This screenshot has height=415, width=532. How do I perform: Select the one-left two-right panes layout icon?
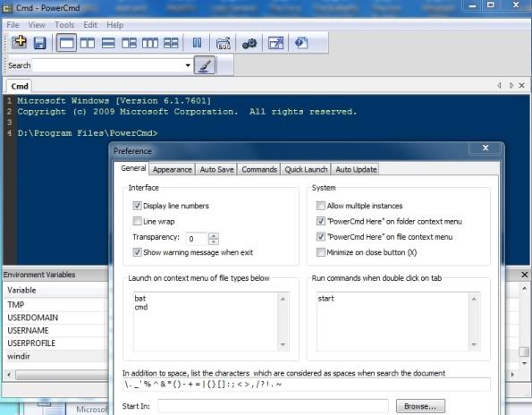coord(129,43)
